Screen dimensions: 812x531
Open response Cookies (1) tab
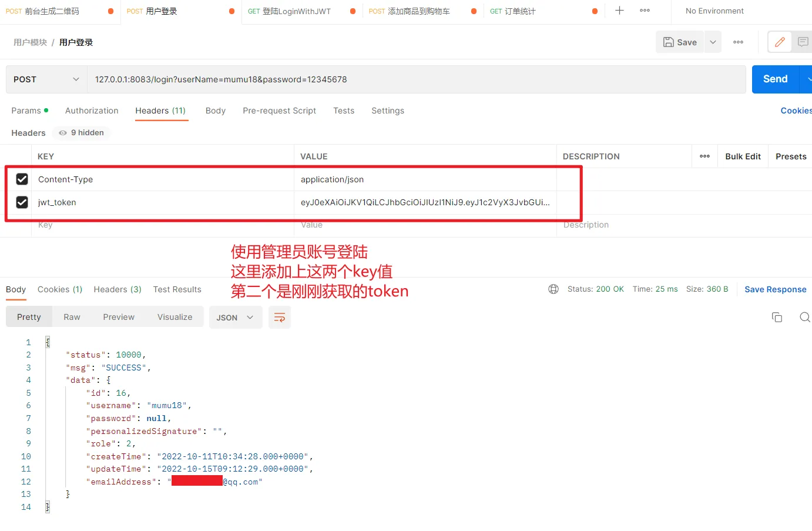(x=60, y=289)
